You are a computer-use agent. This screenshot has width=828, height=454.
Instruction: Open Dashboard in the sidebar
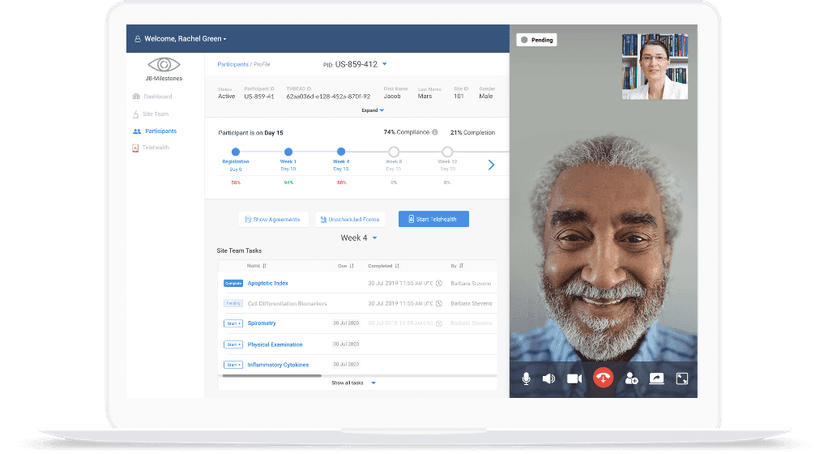click(x=157, y=96)
